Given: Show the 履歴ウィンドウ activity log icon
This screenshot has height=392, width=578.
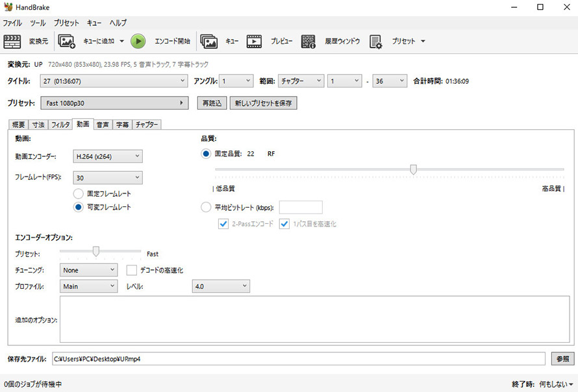Looking at the screenshot, I should [x=308, y=42].
